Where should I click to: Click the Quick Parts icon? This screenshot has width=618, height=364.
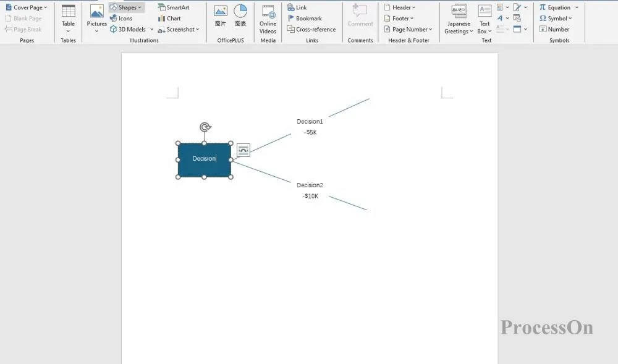point(500,7)
